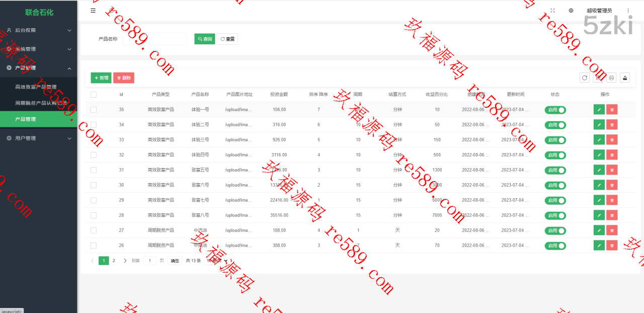Click the red 删除 batch delete button

124,78
